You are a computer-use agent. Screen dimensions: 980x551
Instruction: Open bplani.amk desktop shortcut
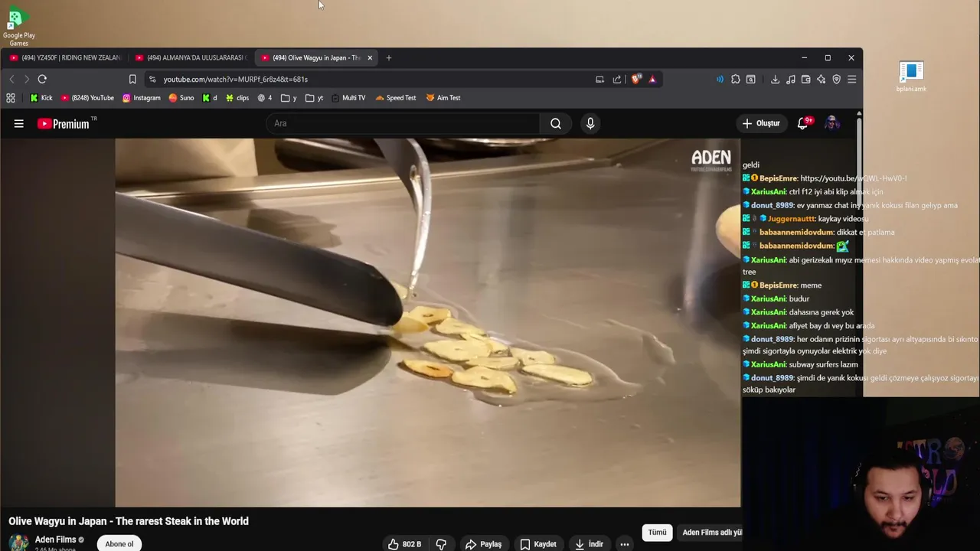click(x=911, y=77)
